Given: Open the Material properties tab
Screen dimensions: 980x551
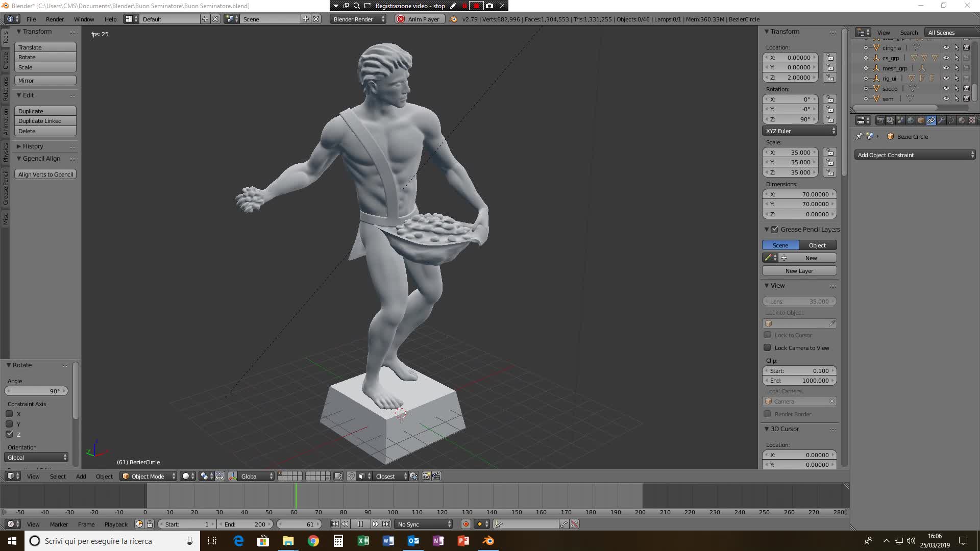Looking at the screenshot, I should [962, 120].
